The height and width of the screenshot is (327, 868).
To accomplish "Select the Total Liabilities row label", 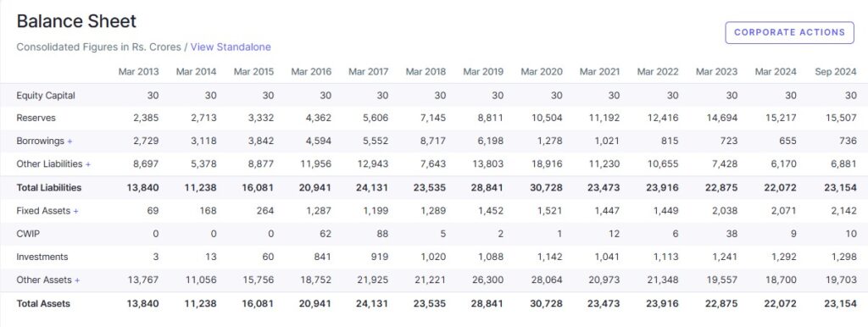I will (x=48, y=187).
